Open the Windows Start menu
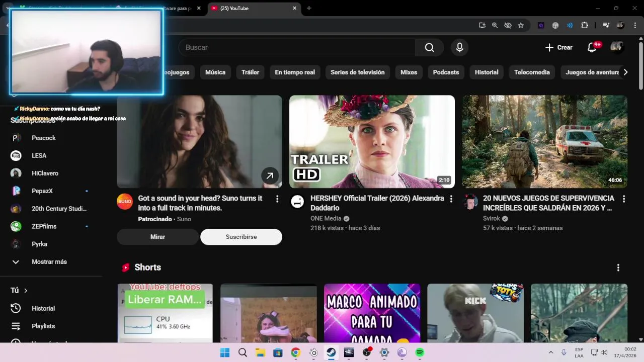This screenshot has width=644, height=362. [x=225, y=352]
